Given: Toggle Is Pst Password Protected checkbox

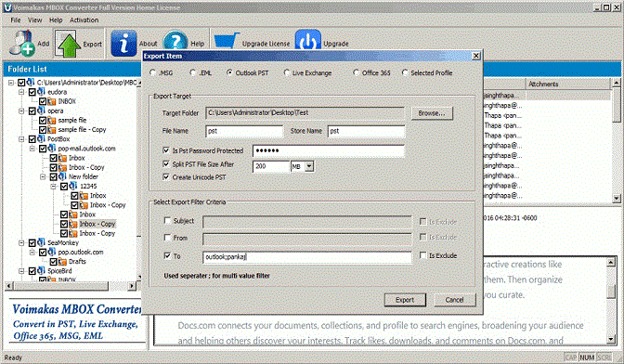Looking at the screenshot, I should (x=166, y=150).
